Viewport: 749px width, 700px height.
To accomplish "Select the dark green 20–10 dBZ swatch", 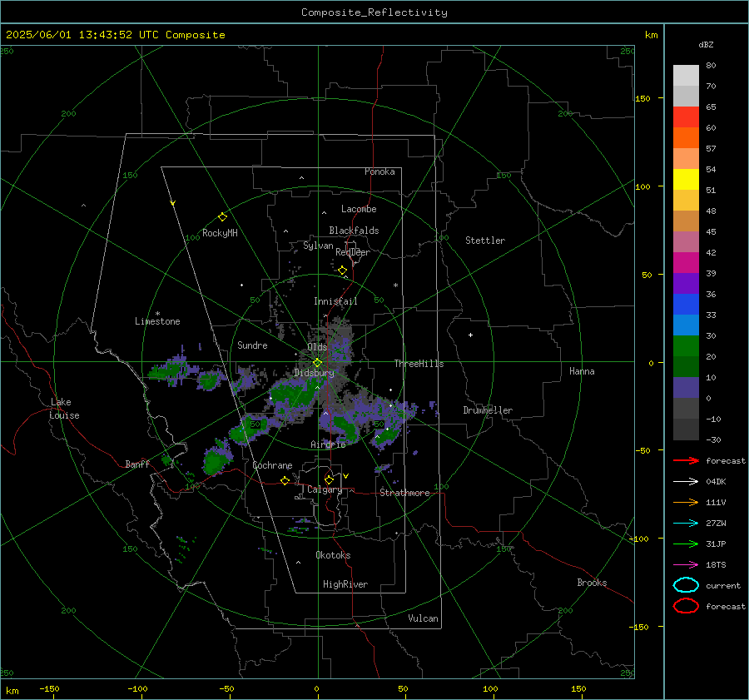I will [686, 367].
